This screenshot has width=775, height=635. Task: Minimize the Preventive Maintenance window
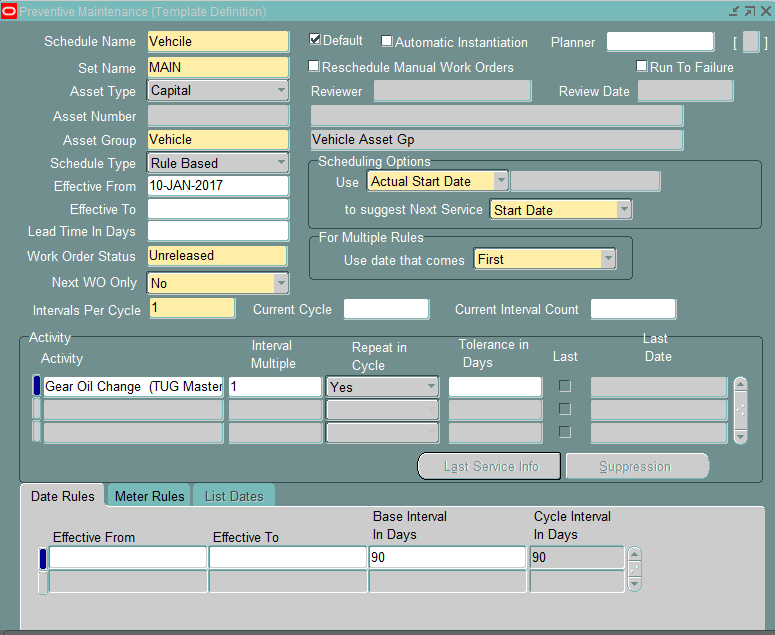pos(734,11)
